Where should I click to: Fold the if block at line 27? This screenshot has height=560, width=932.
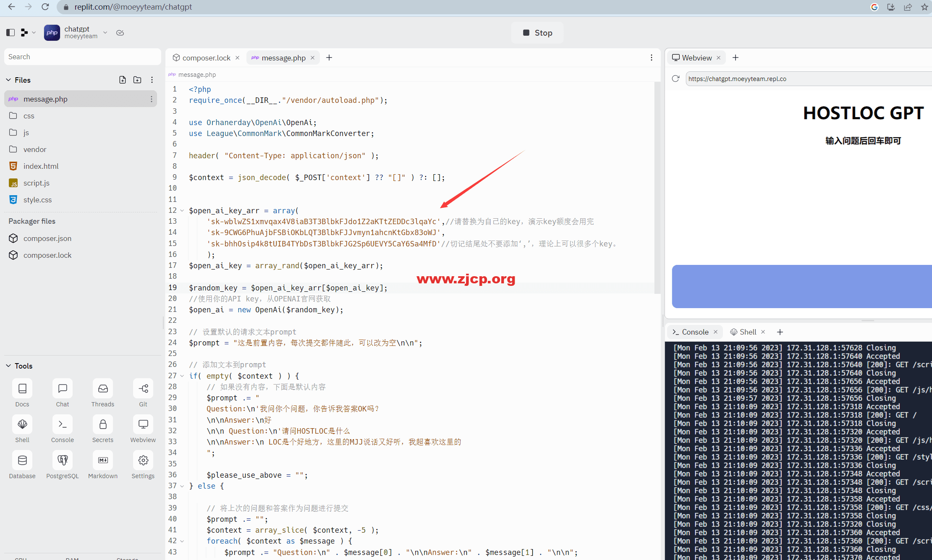click(182, 376)
